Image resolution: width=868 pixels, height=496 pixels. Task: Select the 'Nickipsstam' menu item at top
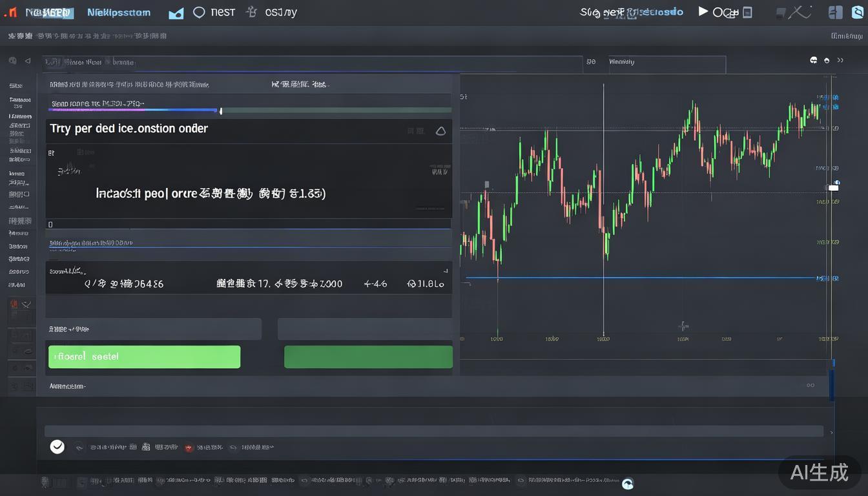[x=119, y=12]
